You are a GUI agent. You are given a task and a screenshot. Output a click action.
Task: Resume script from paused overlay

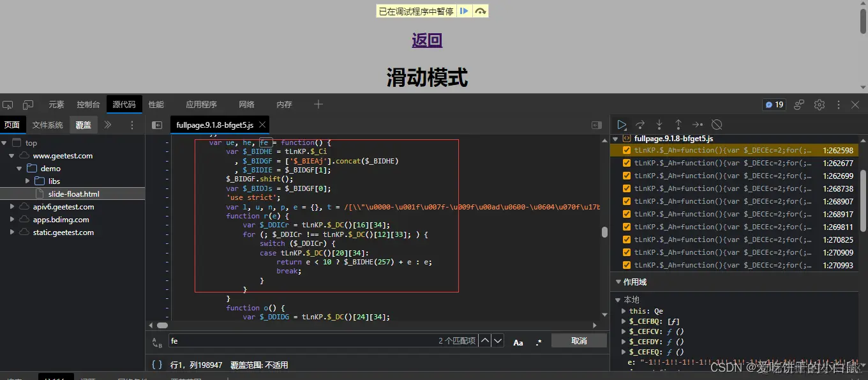coord(464,11)
